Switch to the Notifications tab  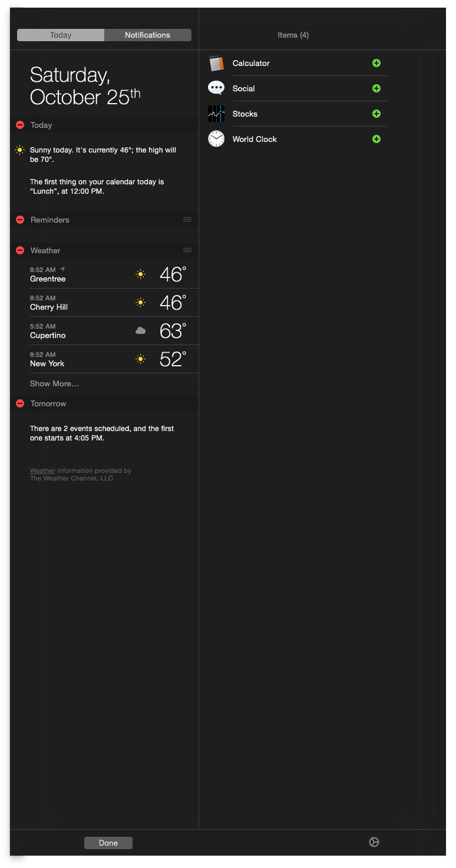click(x=148, y=35)
